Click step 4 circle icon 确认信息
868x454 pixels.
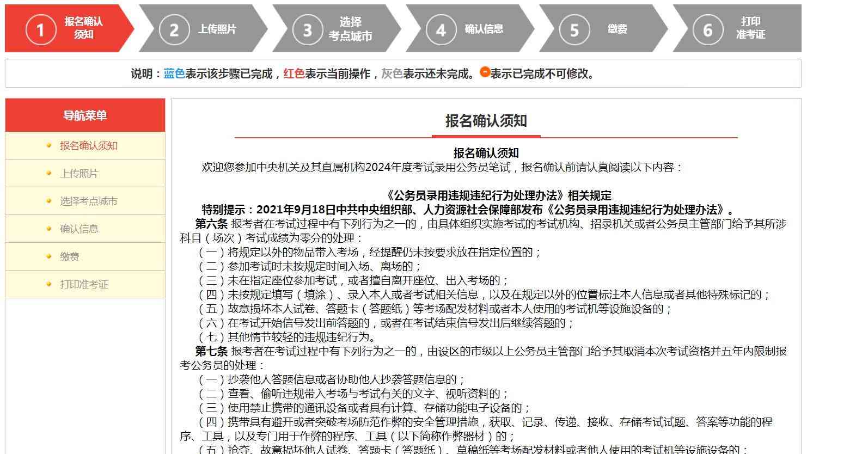pos(441,29)
